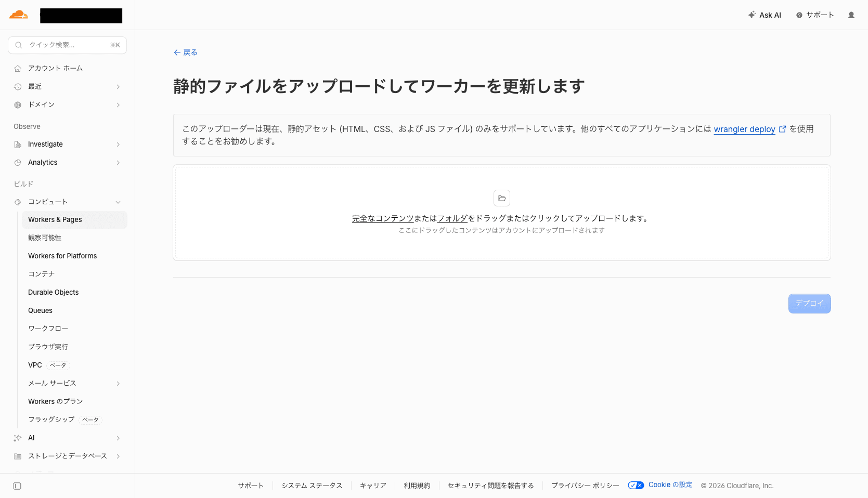This screenshot has width=868, height=498.
Task: Open ブラウザ実行 menu item
Action: [74, 347]
